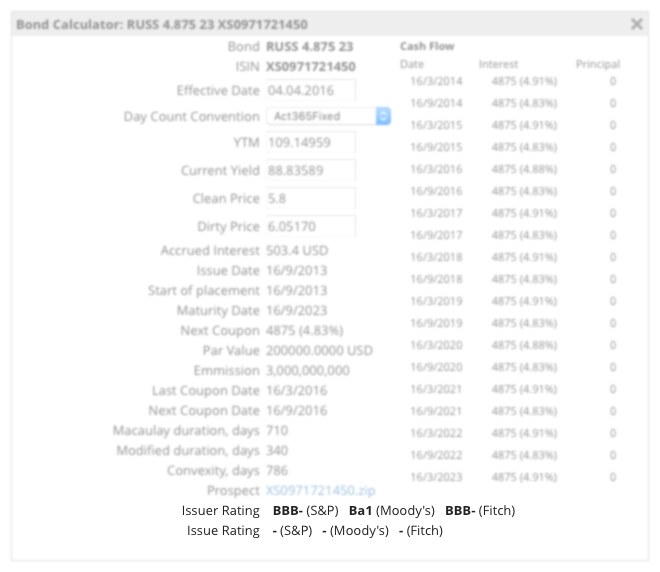Click the Current Yield input field
Screen dimensions: 660x572
[x=311, y=170]
